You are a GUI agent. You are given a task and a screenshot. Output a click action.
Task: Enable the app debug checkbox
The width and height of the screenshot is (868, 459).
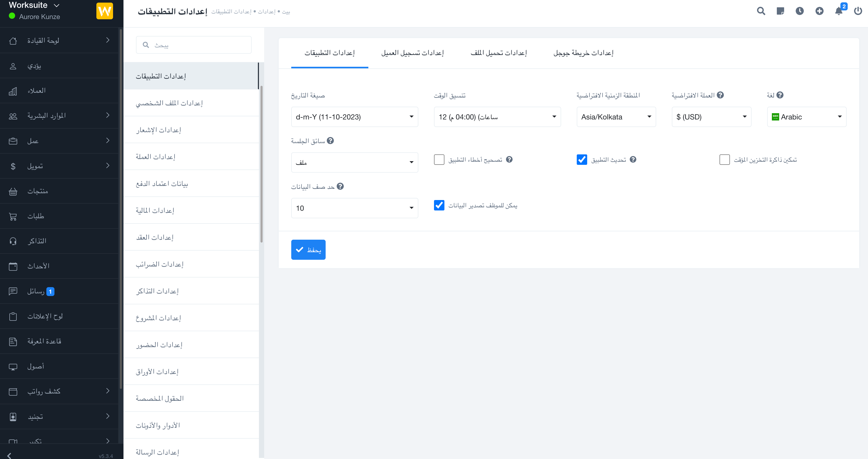tap(439, 160)
